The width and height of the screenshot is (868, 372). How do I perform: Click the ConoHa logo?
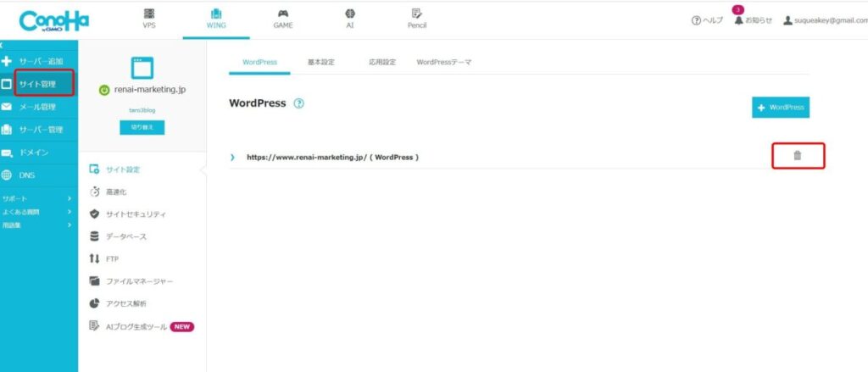(53, 19)
